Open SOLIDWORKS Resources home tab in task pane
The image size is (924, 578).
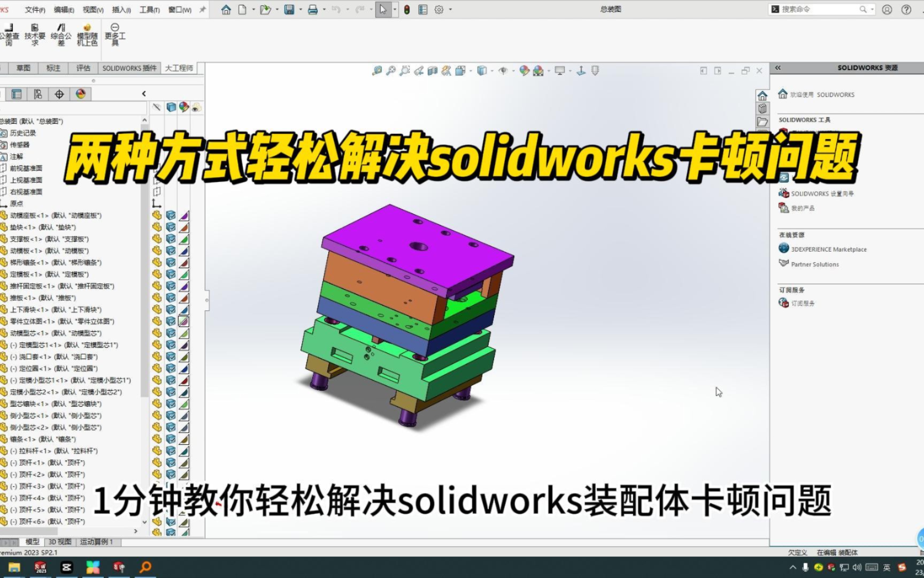(763, 96)
